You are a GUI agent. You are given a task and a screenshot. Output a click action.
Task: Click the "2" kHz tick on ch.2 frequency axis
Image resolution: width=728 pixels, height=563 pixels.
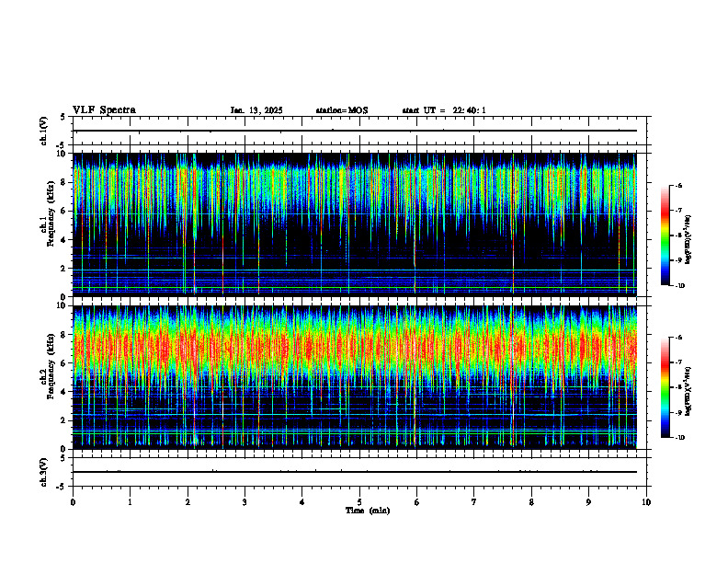[x=63, y=420]
